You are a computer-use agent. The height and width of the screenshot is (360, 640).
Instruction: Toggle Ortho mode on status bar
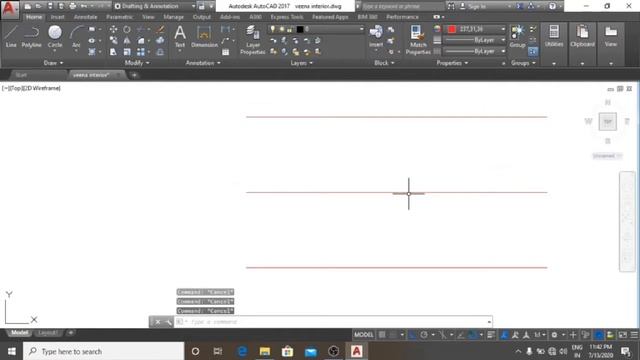(412, 335)
